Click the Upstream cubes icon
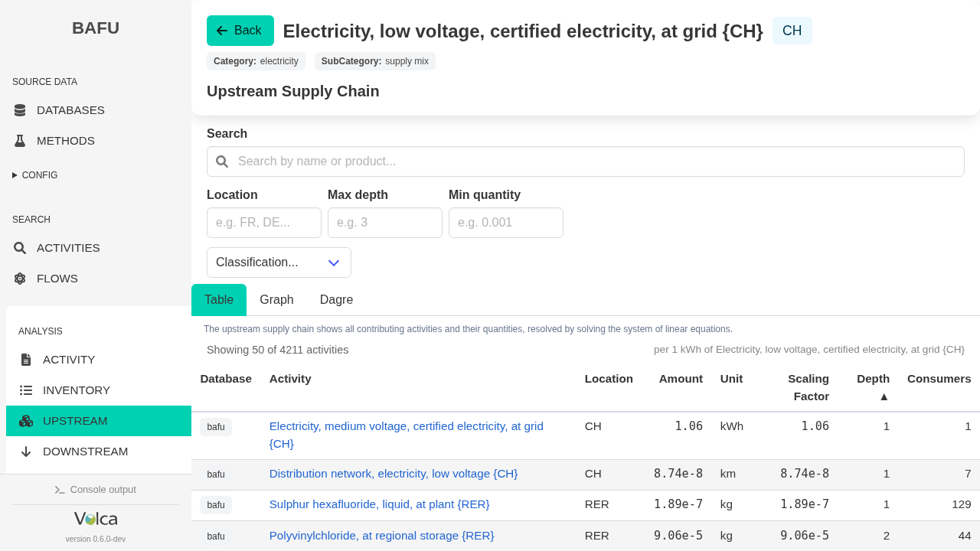The image size is (980, 551). [x=26, y=421]
